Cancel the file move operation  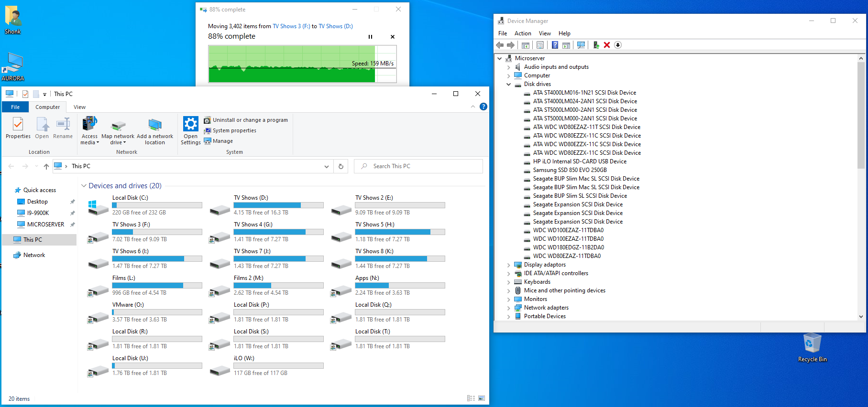point(393,37)
